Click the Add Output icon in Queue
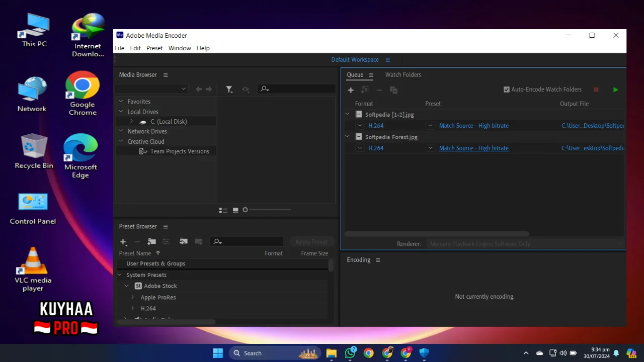Viewport: 644px width, 362px height. pyautogui.click(x=365, y=90)
